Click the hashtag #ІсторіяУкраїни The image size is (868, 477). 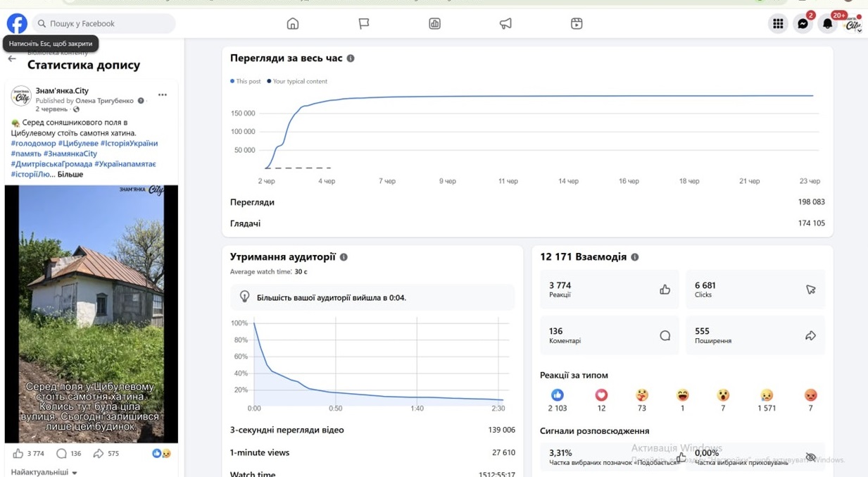point(129,143)
